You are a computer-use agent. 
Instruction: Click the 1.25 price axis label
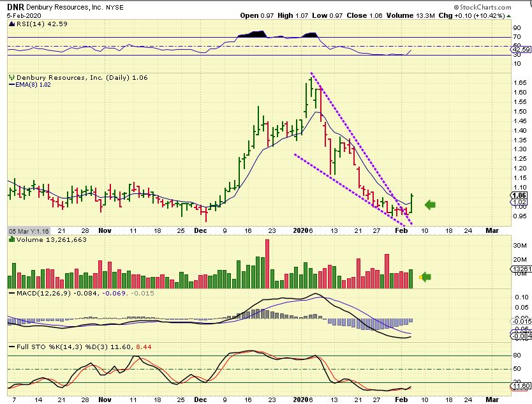click(x=520, y=158)
